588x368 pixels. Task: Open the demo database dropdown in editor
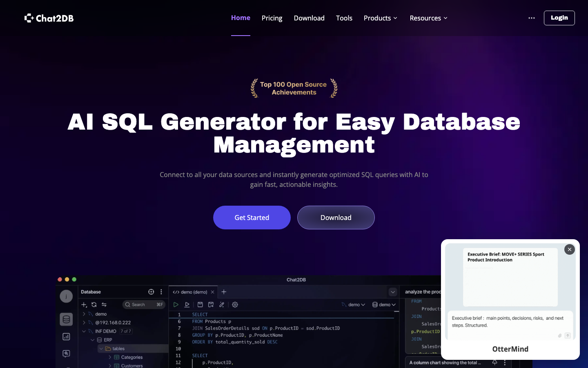tap(384, 305)
